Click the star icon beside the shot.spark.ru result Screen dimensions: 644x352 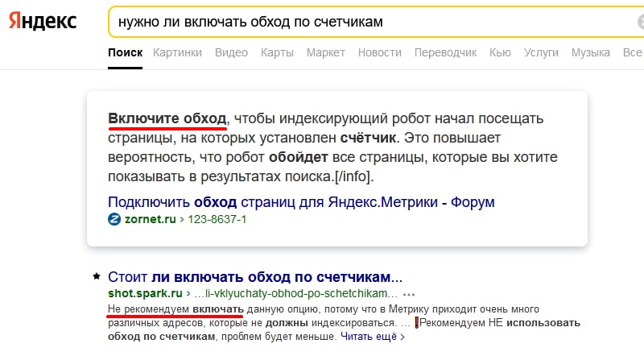click(x=97, y=276)
